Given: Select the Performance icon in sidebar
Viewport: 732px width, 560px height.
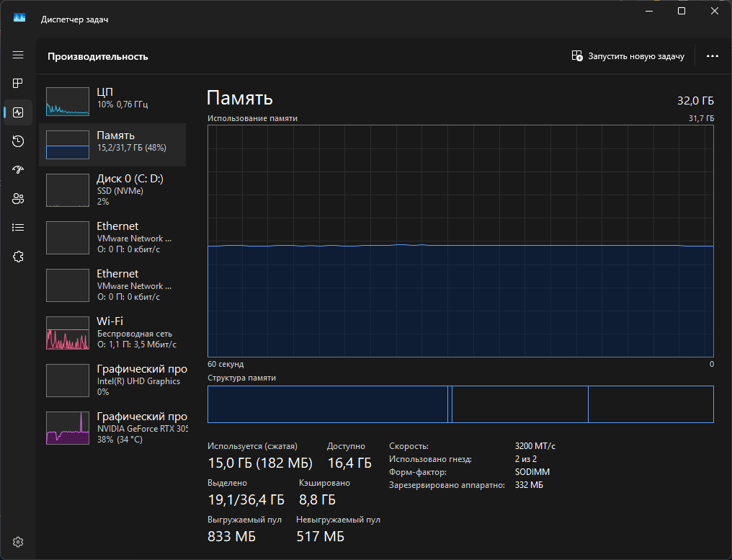Looking at the screenshot, I should coord(18,112).
